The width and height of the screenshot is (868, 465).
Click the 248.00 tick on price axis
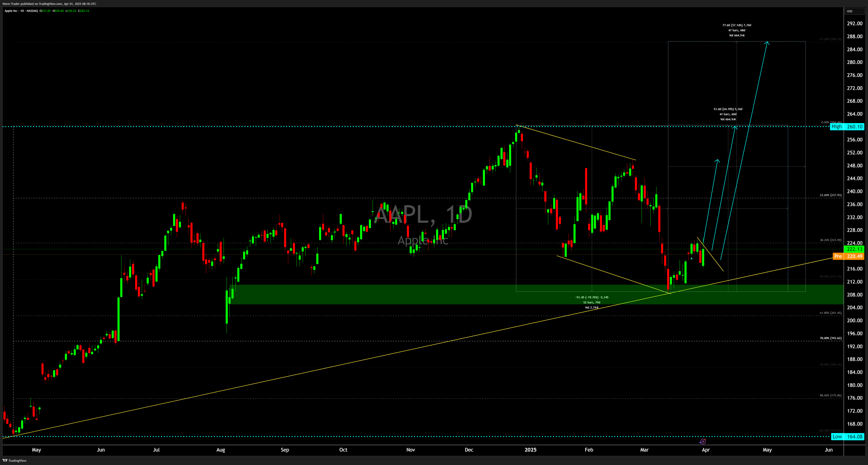pos(855,166)
